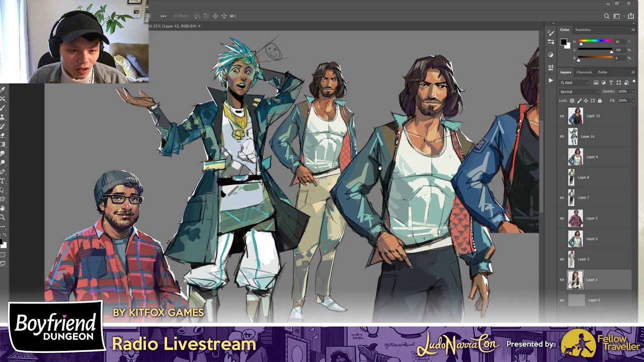Open the Color panel flyout menu
Viewport: 644px width, 362px height.
click(633, 30)
